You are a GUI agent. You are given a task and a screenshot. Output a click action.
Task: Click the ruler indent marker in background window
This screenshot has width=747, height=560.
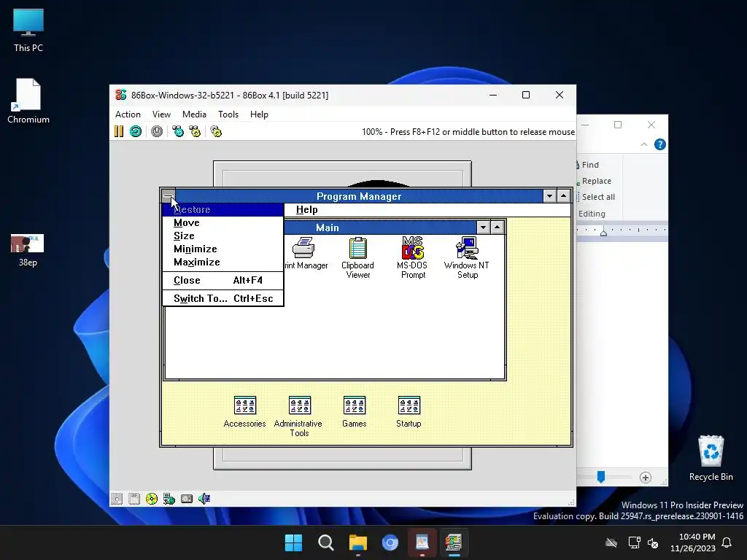[603, 232]
